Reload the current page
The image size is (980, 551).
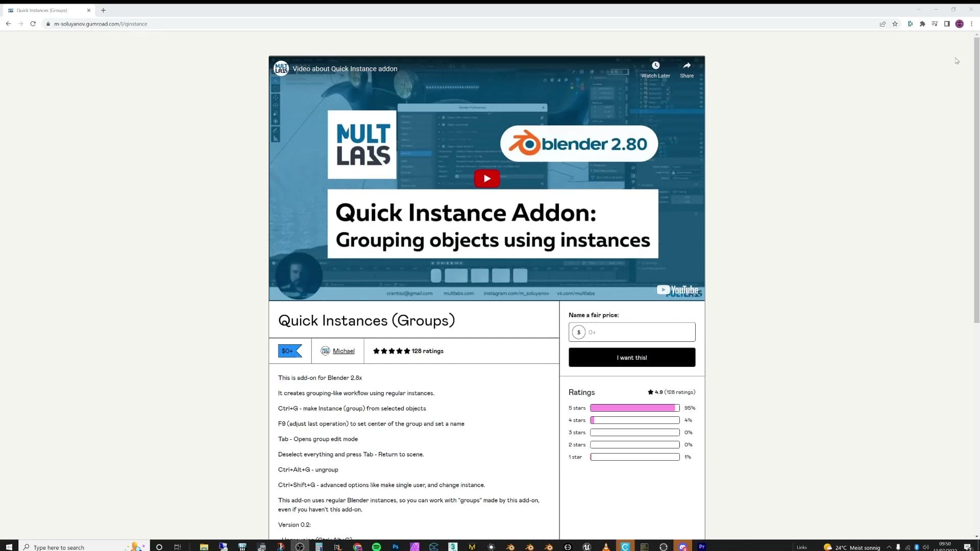tap(33, 24)
